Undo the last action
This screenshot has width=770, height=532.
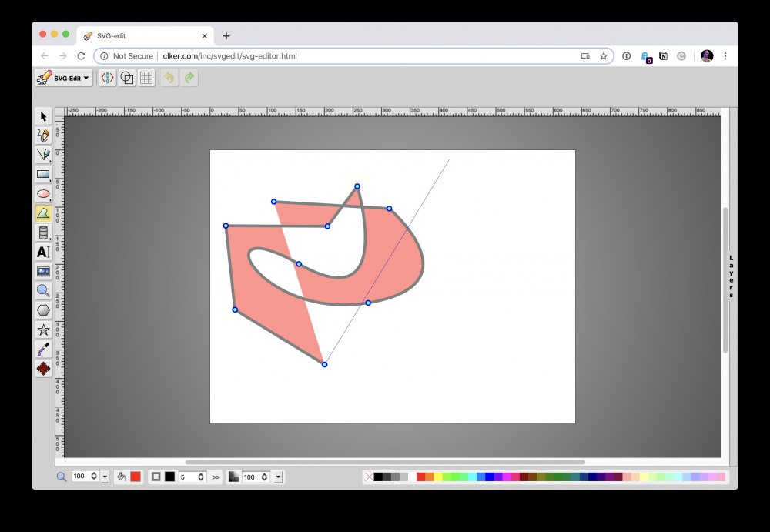pos(169,78)
